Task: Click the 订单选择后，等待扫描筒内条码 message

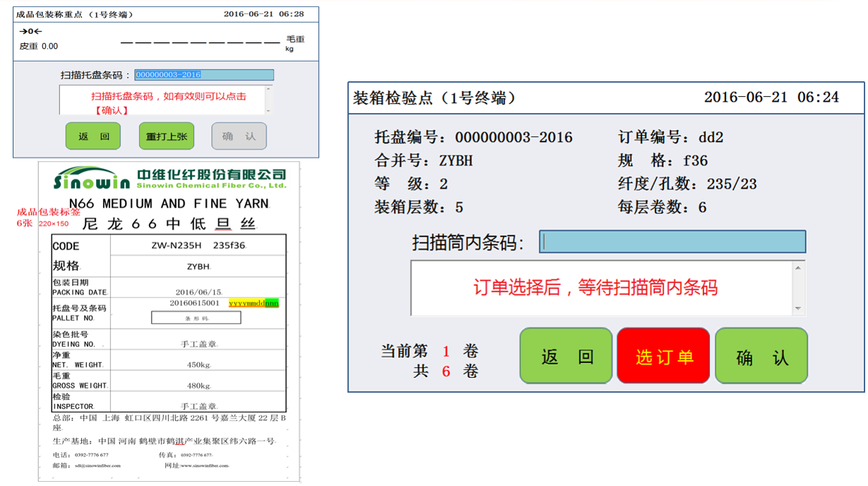Action: pyautogui.click(x=596, y=288)
